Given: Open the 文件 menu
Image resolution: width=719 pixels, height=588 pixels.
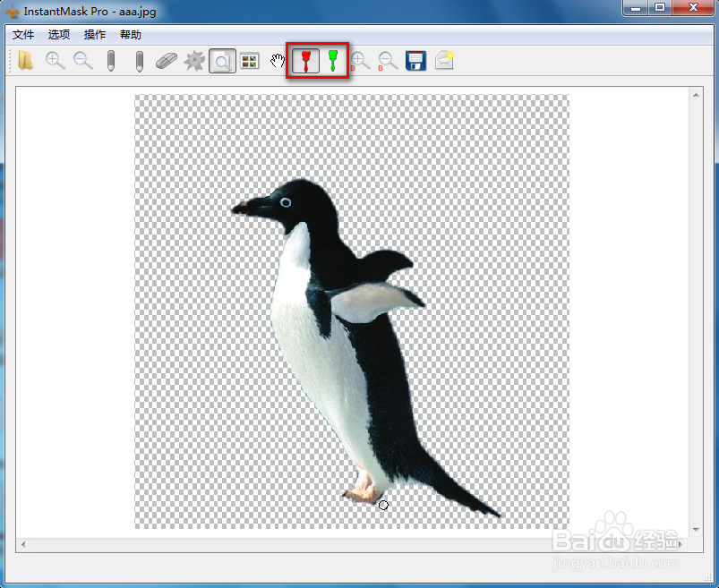Looking at the screenshot, I should point(23,35).
